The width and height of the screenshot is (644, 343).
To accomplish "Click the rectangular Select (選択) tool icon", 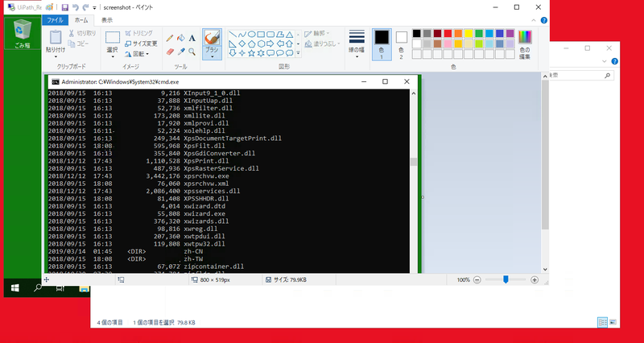I will [113, 37].
